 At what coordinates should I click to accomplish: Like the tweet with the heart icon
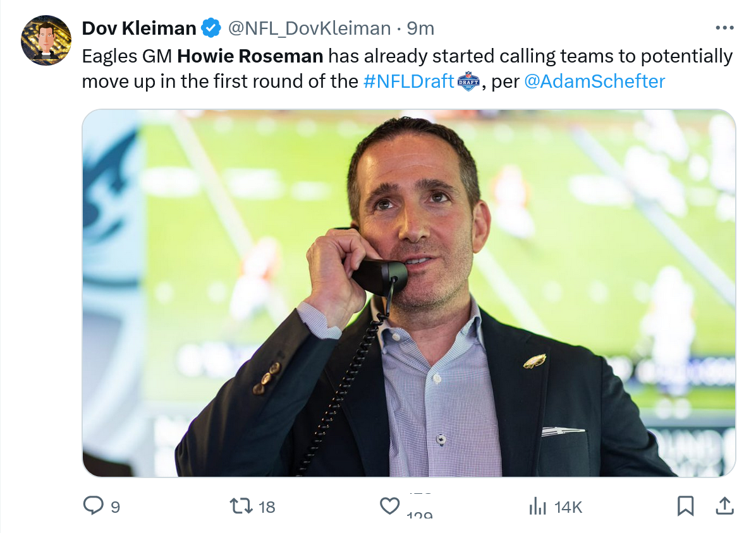tap(389, 506)
